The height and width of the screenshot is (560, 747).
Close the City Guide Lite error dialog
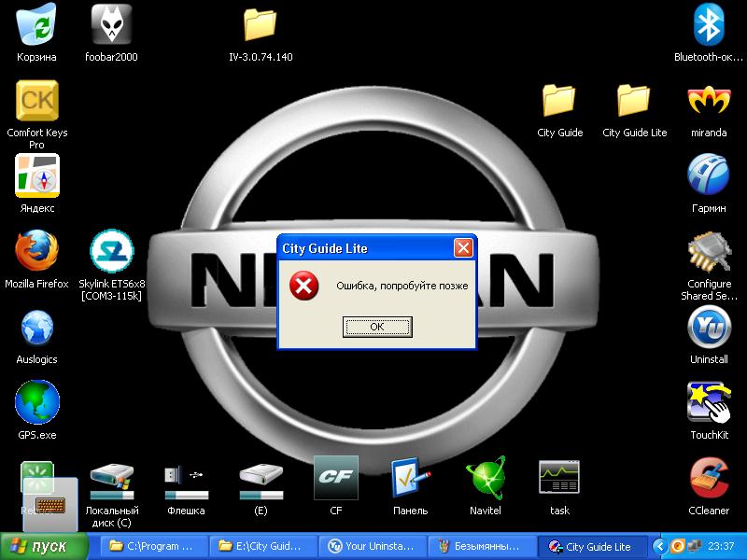click(x=463, y=248)
